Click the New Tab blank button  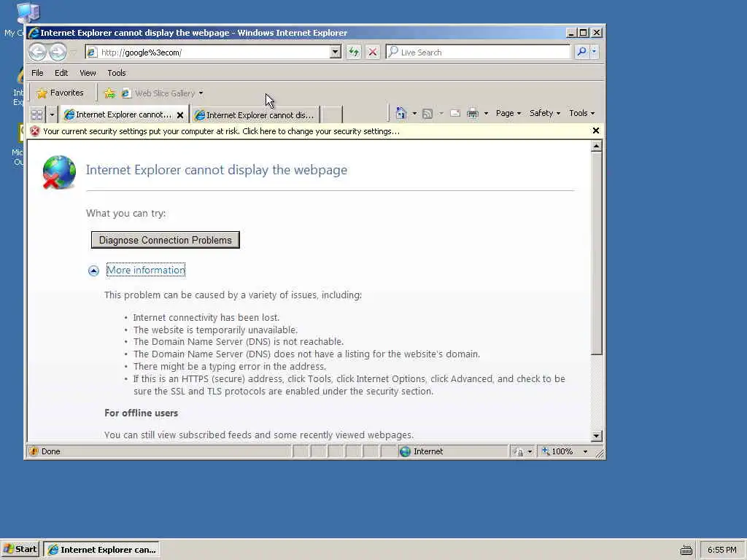[332, 115]
